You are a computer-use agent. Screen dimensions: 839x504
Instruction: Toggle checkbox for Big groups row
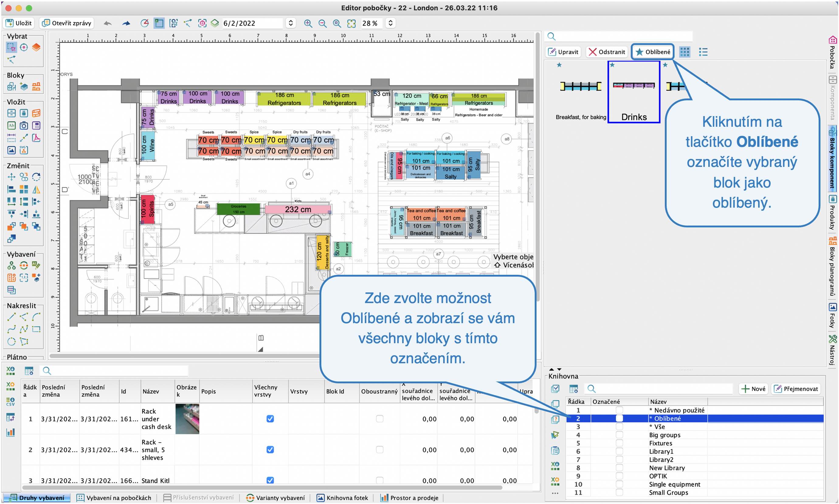tap(619, 435)
